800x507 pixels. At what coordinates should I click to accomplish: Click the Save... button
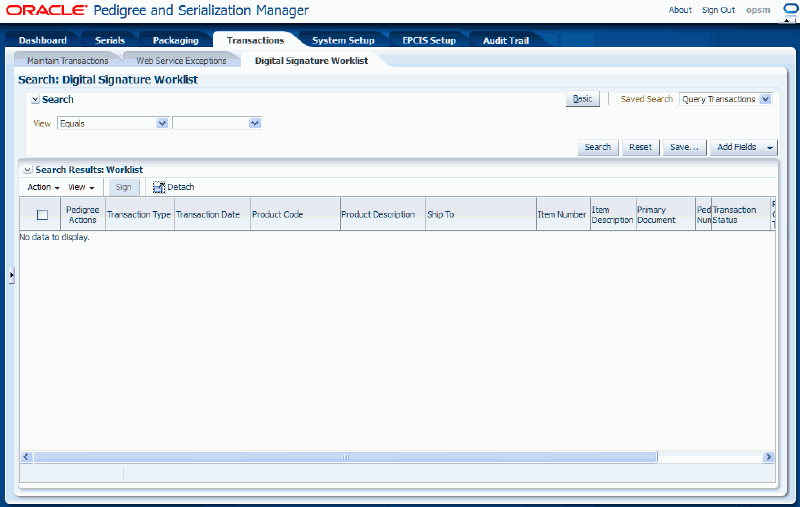(684, 147)
